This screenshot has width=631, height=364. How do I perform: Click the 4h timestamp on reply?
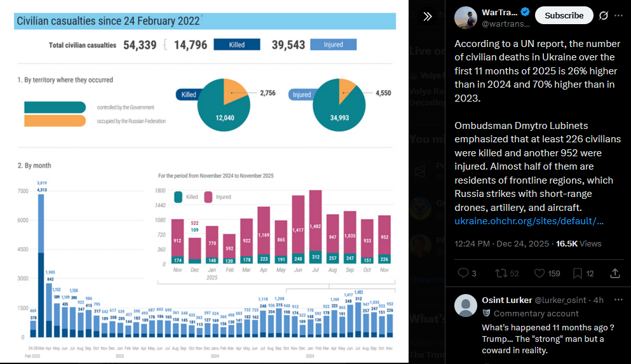[599, 300]
